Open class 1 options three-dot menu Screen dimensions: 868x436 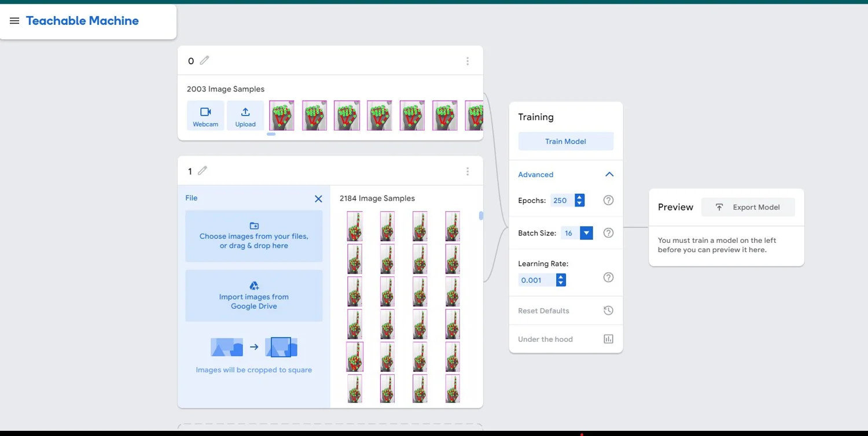(468, 171)
